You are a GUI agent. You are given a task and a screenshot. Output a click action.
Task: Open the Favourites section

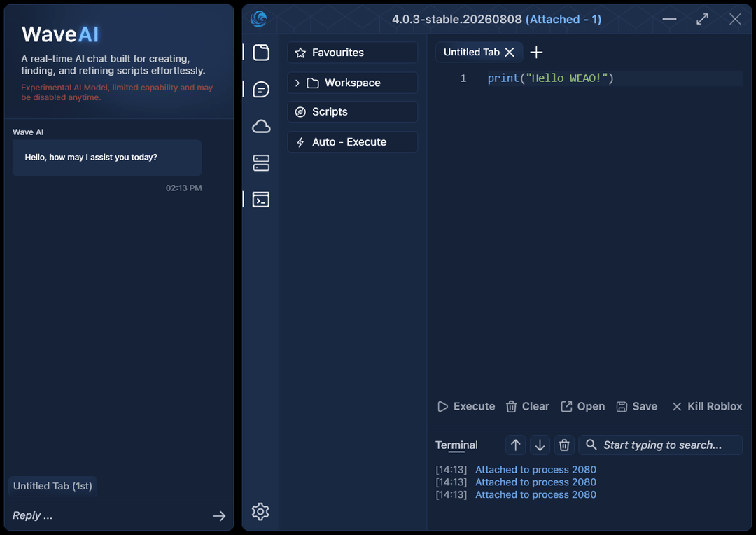(x=352, y=52)
